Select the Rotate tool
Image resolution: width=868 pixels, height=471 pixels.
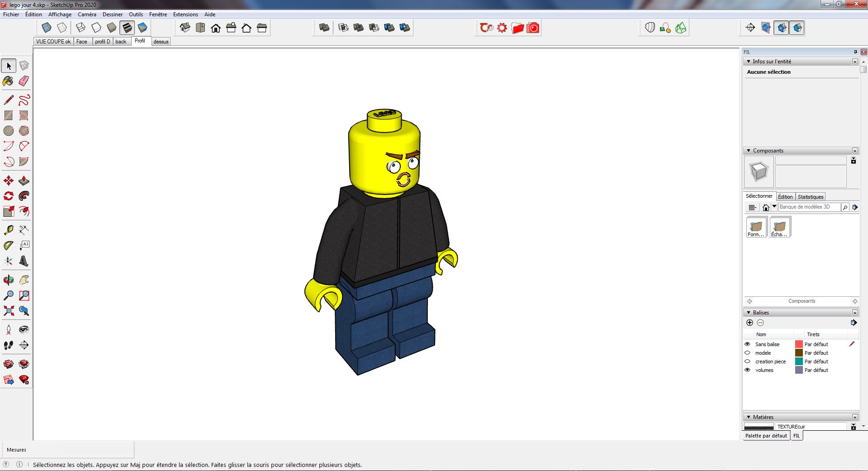(x=9, y=196)
